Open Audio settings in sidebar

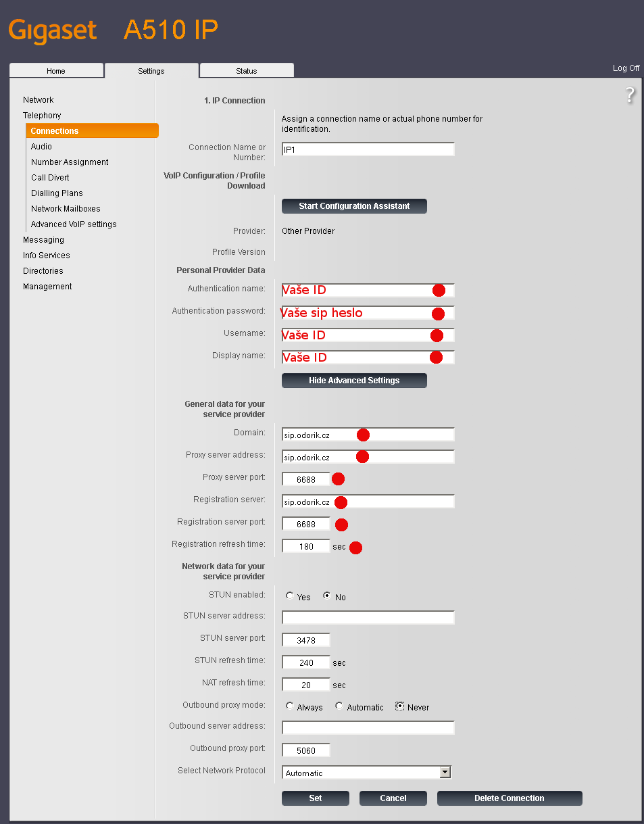41,147
